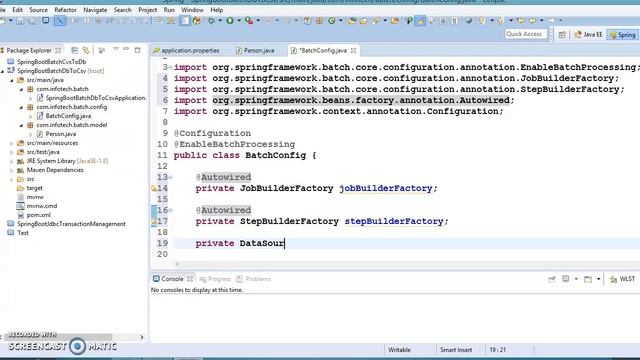Open the Navigate menu
Screen dimensions: 640x360
(95, 10)
